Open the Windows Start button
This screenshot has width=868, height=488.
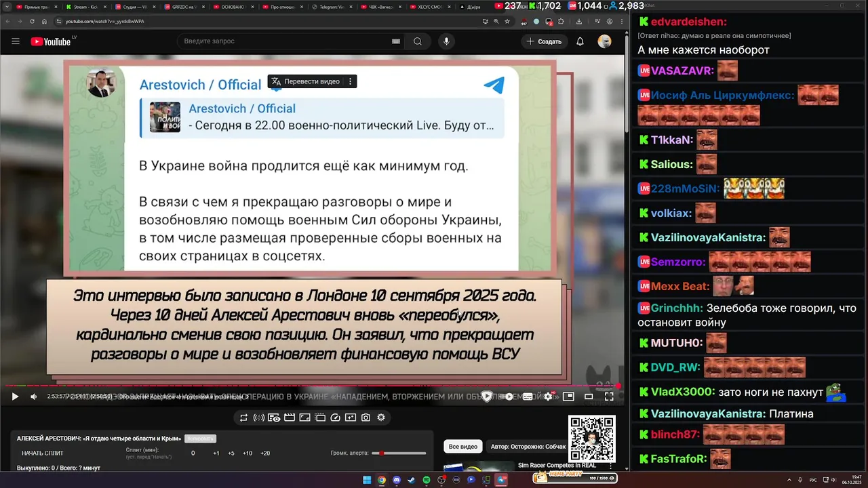point(367,480)
